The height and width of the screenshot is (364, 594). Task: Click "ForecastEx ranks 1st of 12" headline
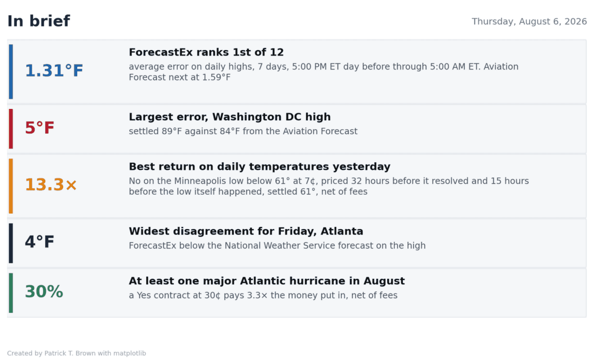pos(206,52)
